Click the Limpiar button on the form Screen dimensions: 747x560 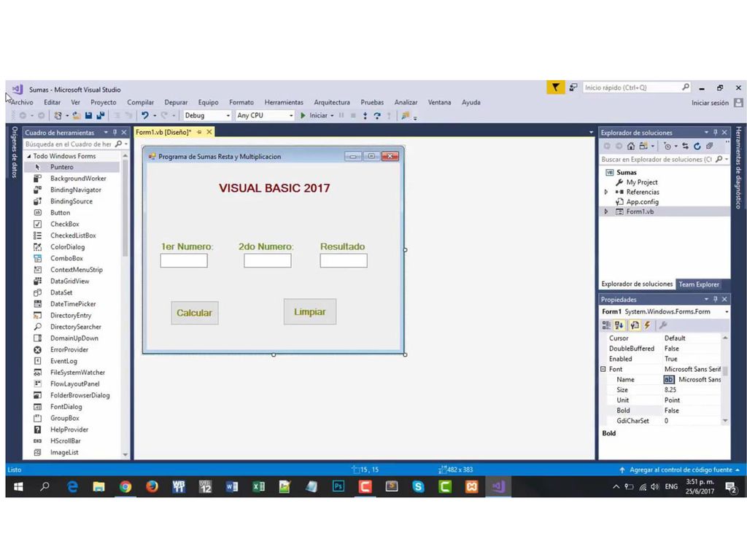(x=309, y=312)
